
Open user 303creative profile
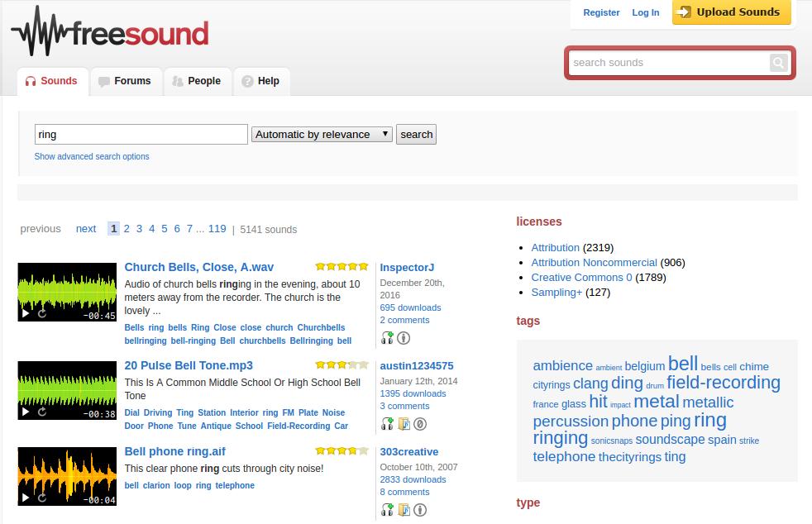click(409, 452)
